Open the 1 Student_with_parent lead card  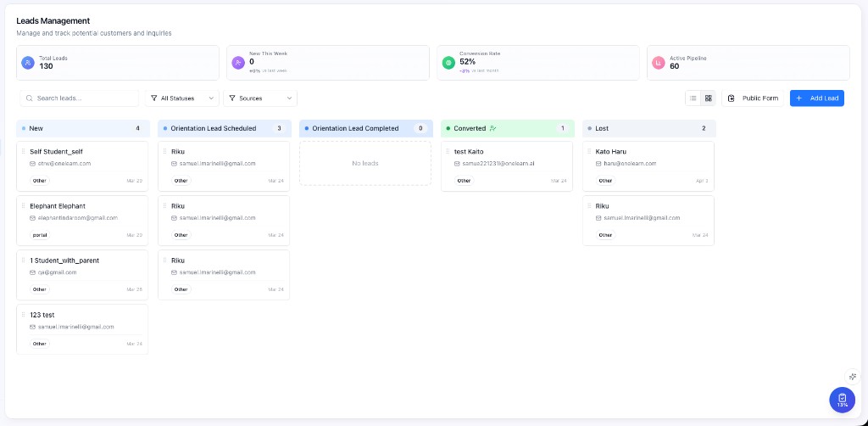coord(82,275)
